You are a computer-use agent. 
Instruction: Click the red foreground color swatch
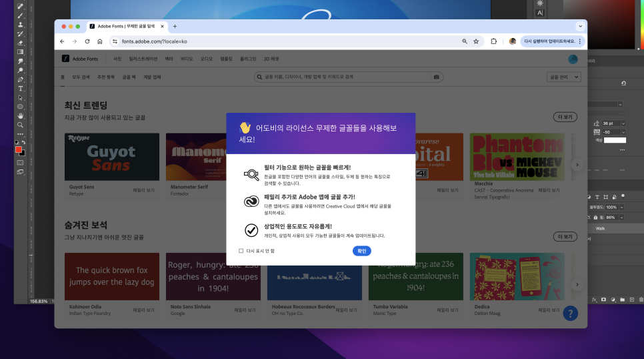point(18,149)
